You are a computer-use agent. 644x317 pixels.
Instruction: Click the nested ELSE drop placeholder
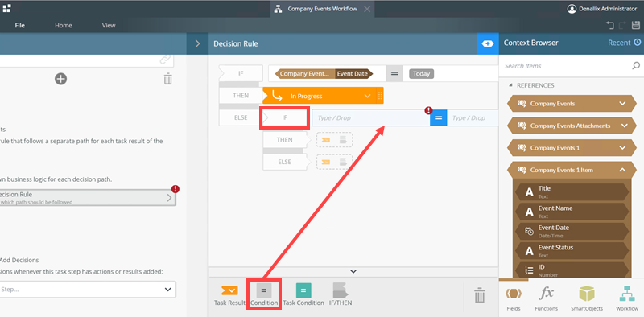tap(334, 162)
